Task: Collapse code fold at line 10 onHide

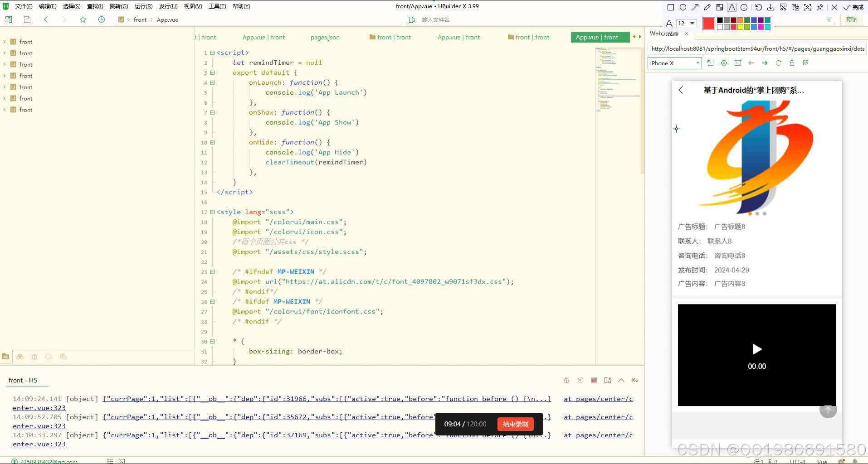Action: [x=212, y=142]
